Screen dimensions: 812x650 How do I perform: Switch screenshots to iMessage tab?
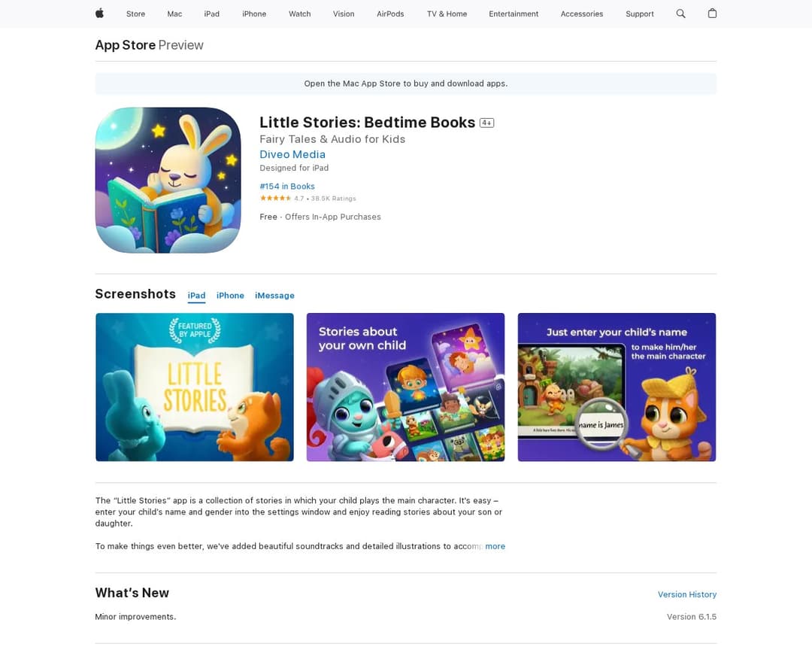[274, 296]
